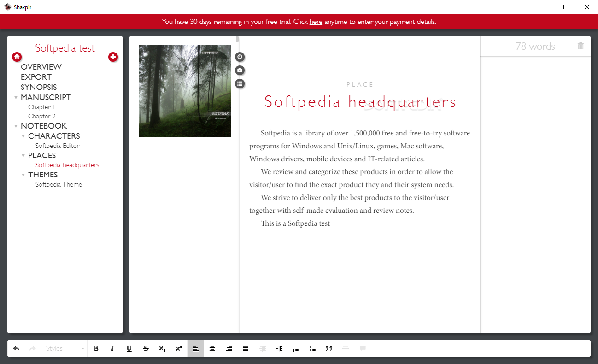Maximize the Shaxpir window
This screenshot has width=598, height=364.
coord(566,7)
